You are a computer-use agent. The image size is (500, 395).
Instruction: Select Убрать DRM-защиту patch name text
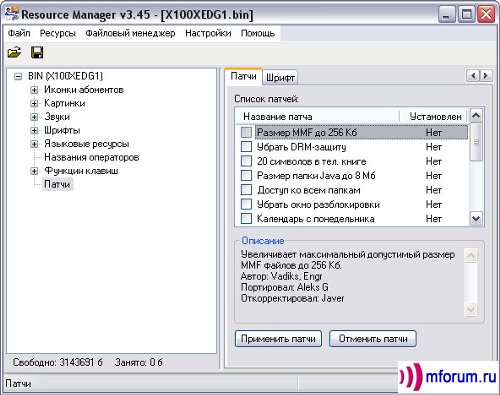(302, 147)
